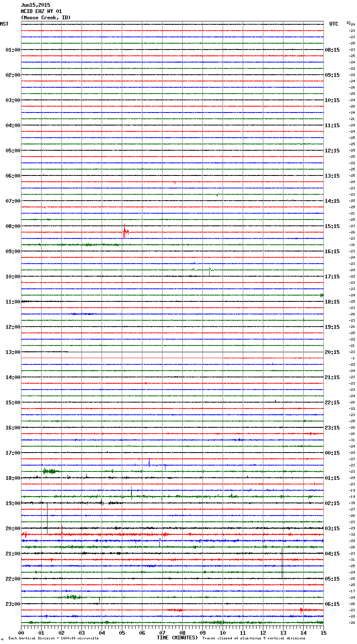Click the TIME (MINUTES) axis title
Viewport: 357px width, 644px height.
click(x=177, y=638)
